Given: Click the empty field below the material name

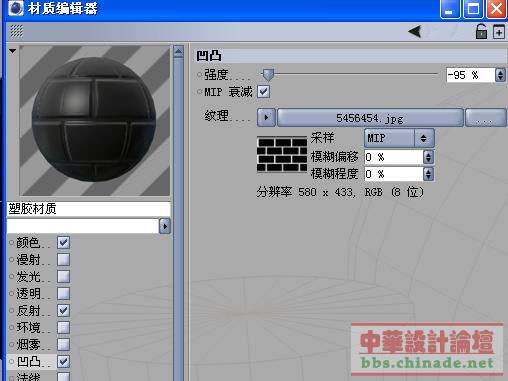Looking at the screenshot, I should (83, 226).
